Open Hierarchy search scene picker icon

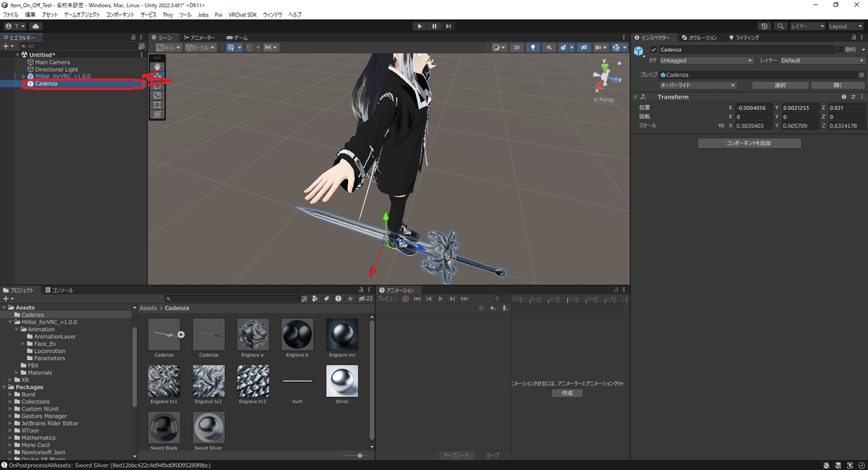pyautogui.click(x=141, y=46)
